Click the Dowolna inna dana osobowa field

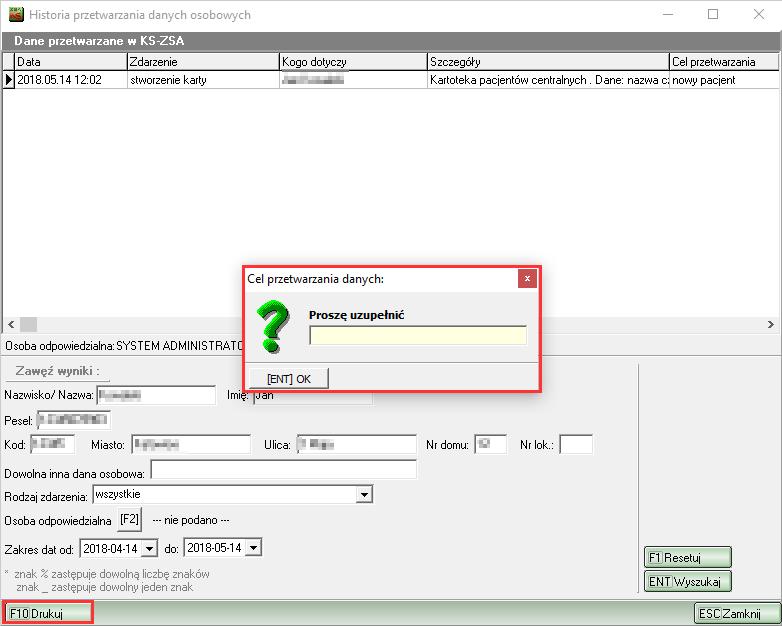284,469
